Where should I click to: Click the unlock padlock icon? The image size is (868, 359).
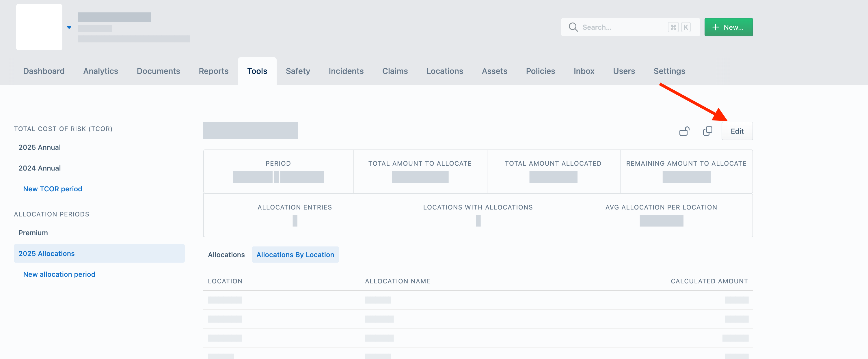coord(684,131)
